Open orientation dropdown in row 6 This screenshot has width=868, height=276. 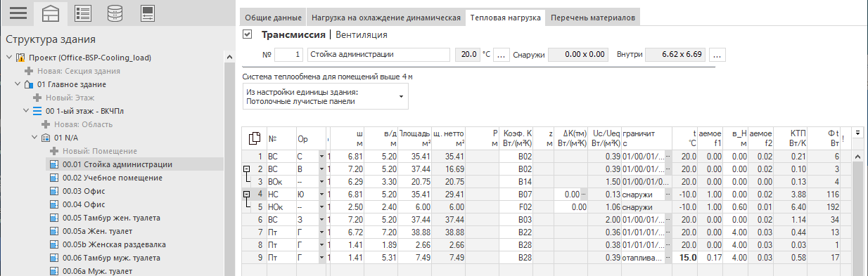[322, 219]
